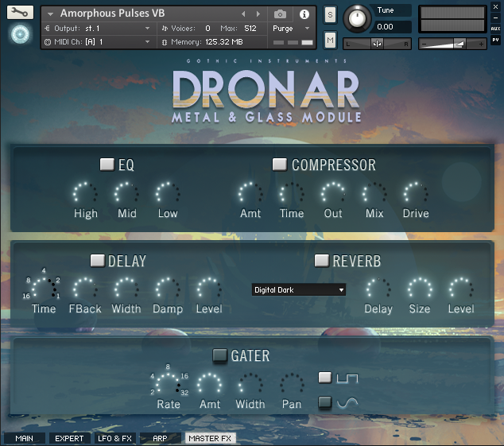Adjust the volume slider
Image resolution: width=504 pixels, height=446 pixels.
[452, 44]
